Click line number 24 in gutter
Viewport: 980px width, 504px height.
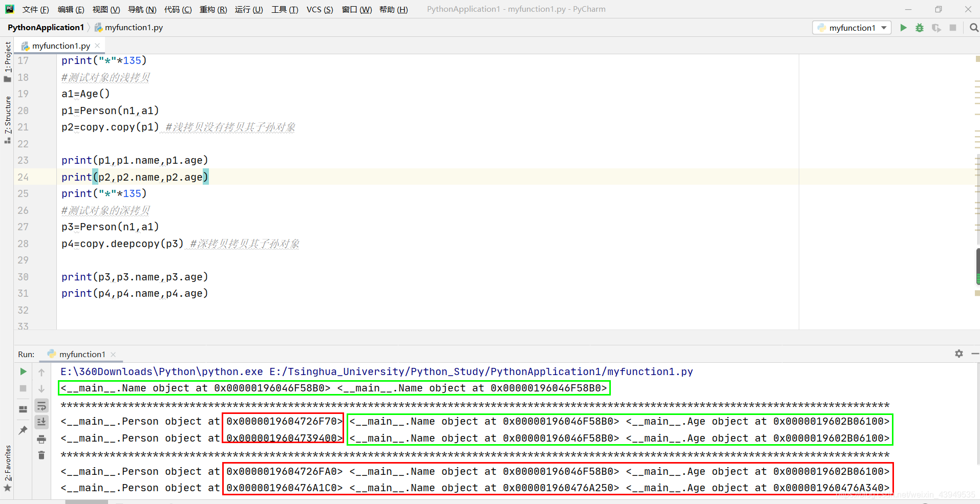(23, 177)
